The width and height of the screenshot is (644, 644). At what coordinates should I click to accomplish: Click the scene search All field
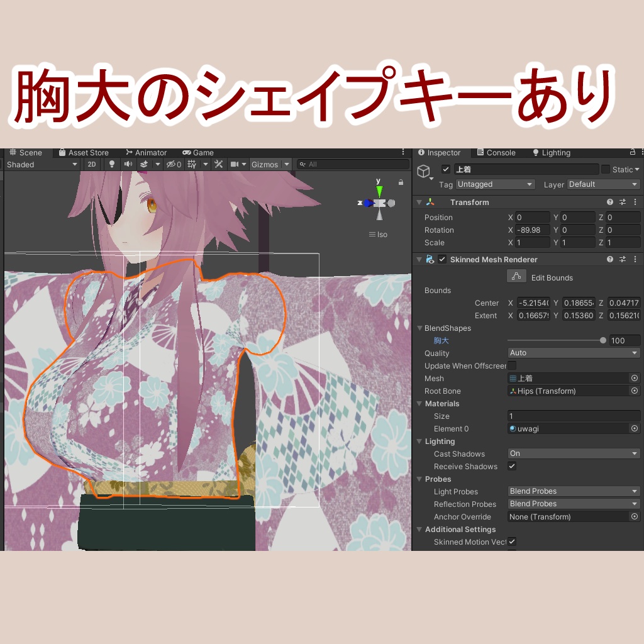tap(353, 164)
